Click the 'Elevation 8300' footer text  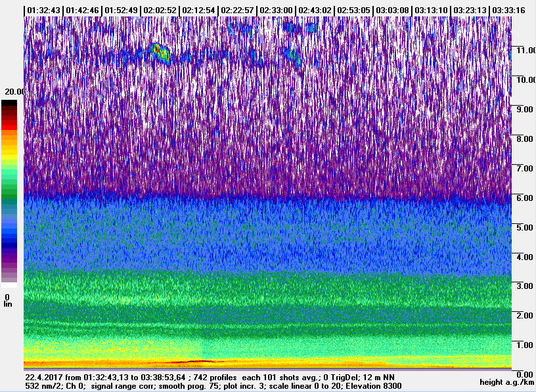point(374,386)
